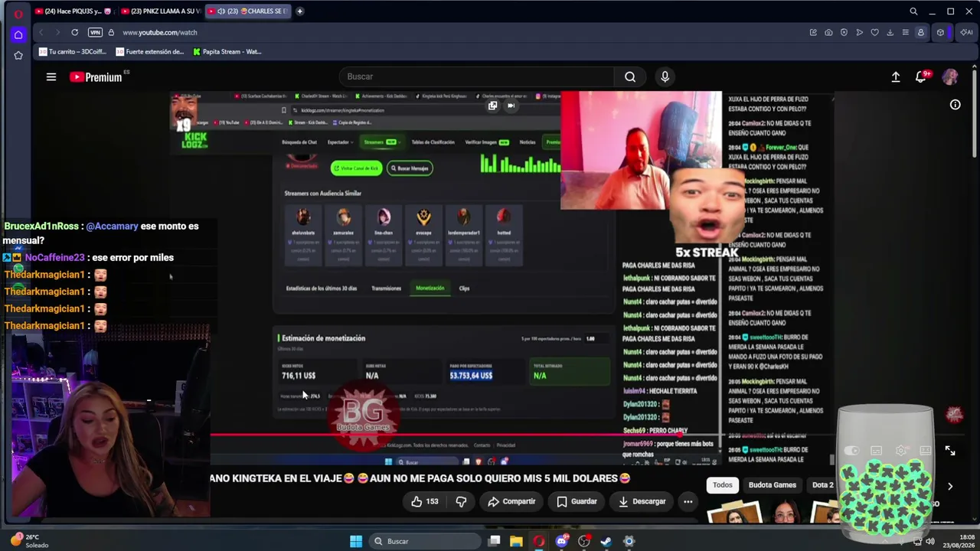Open 'Tu carrito – 3DCoiff' bookmark
The image size is (980, 551).
pyautogui.click(x=73, y=52)
